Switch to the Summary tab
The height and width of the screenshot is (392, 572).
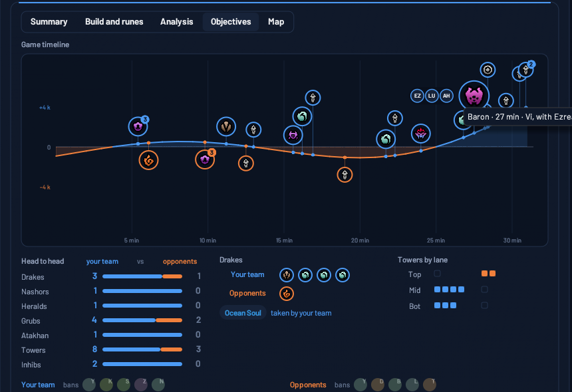49,22
